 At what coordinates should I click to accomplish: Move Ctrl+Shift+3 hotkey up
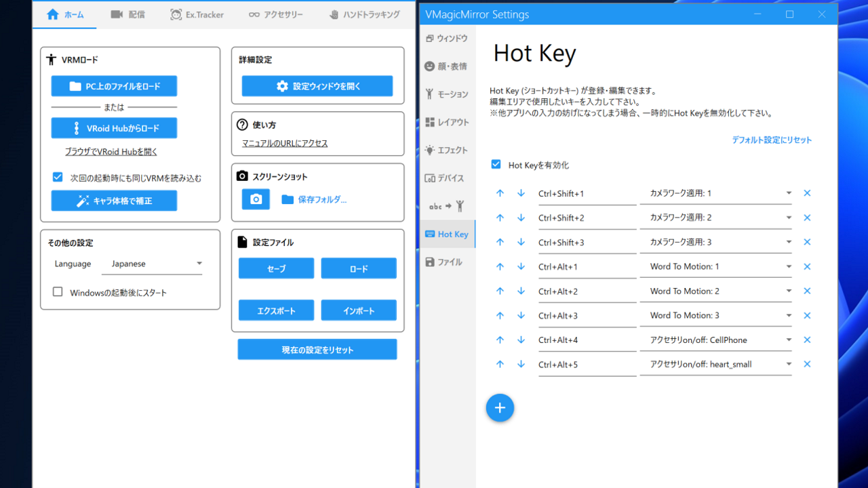[x=500, y=242]
